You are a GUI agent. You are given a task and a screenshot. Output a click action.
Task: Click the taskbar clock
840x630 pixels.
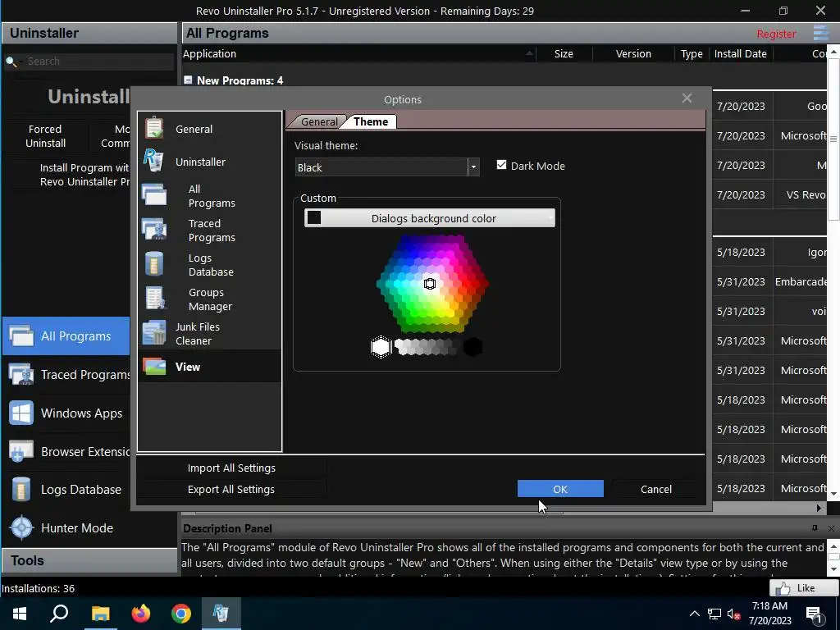click(x=769, y=614)
